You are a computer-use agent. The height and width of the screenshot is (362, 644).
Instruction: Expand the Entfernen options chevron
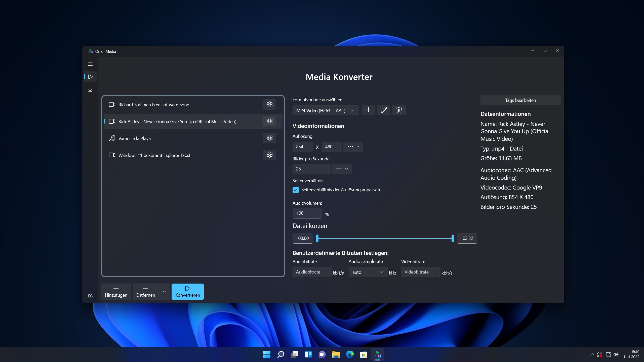pos(165,292)
